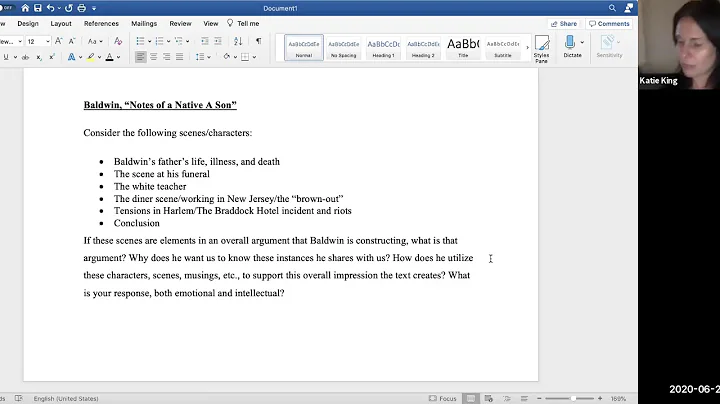
Task: Apply text effects with the blue A icon
Action: [x=71, y=57]
